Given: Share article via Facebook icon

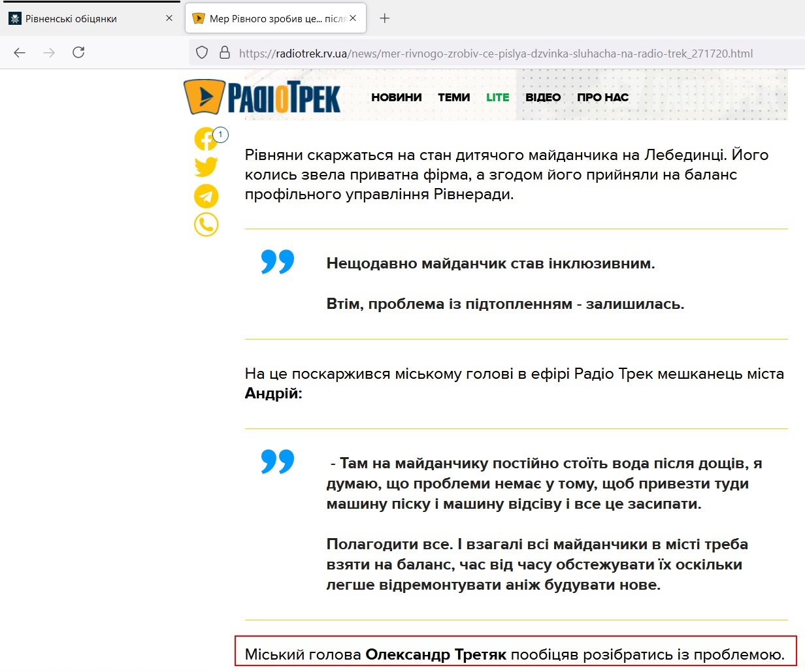Looking at the screenshot, I should 206,139.
